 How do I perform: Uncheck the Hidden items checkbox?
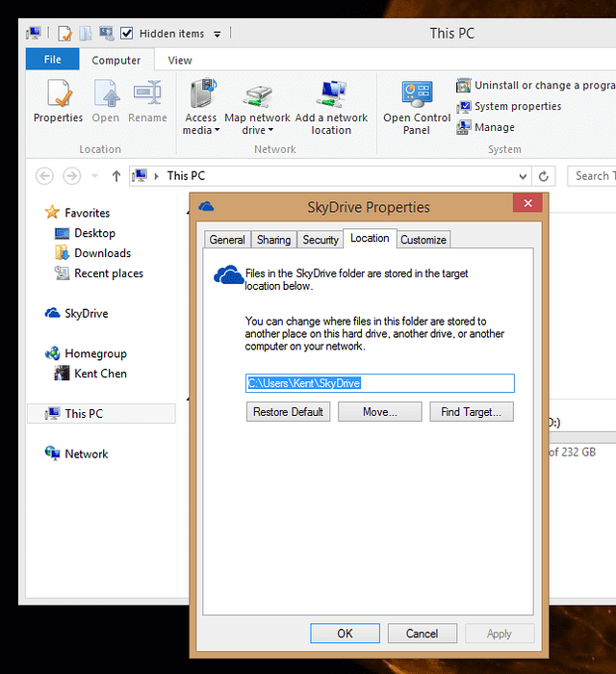point(127,34)
